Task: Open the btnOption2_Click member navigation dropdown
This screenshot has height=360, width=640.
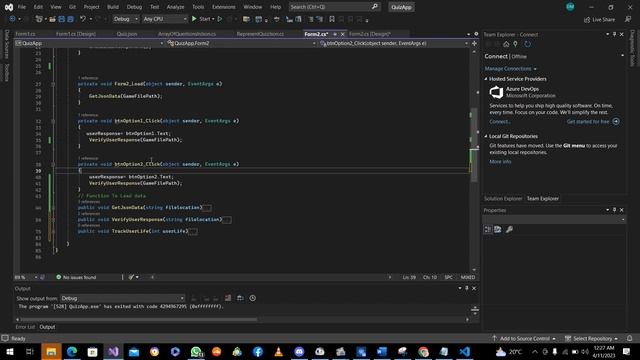Action: pyautogui.click(x=394, y=43)
